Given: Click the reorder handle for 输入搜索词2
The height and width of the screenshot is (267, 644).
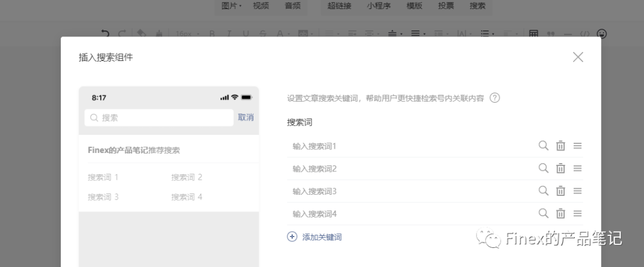Looking at the screenshot, I should point(577,168).
